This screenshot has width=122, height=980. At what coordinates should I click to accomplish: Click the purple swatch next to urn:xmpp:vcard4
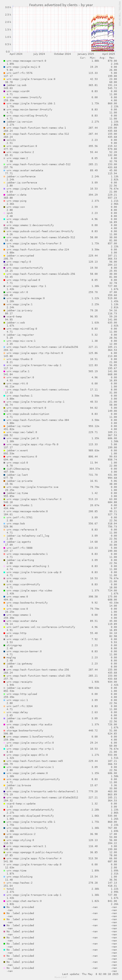pos(5,91)
